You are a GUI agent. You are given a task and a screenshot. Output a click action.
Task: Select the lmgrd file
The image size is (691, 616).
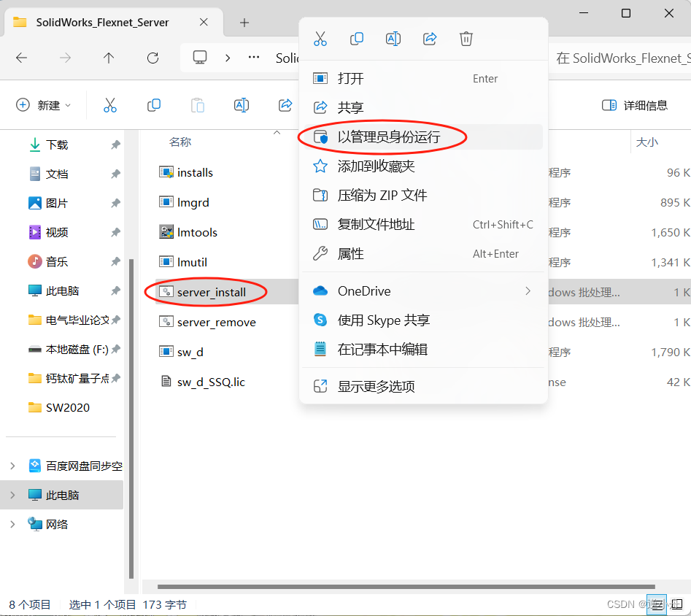coord(193,202)
